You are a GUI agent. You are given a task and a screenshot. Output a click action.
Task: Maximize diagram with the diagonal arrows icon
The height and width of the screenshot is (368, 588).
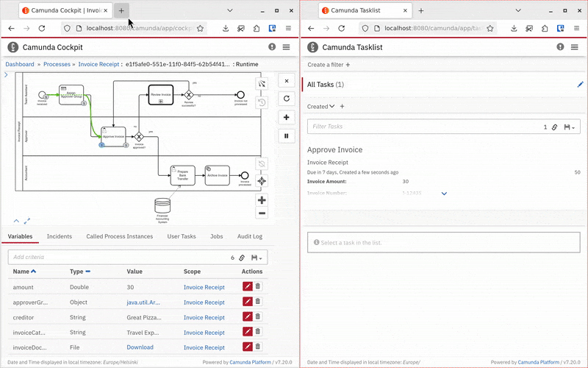[27, 222]
